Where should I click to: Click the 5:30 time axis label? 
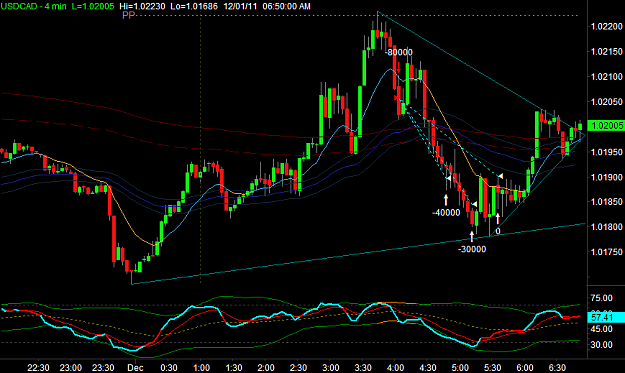coord(493,368)
